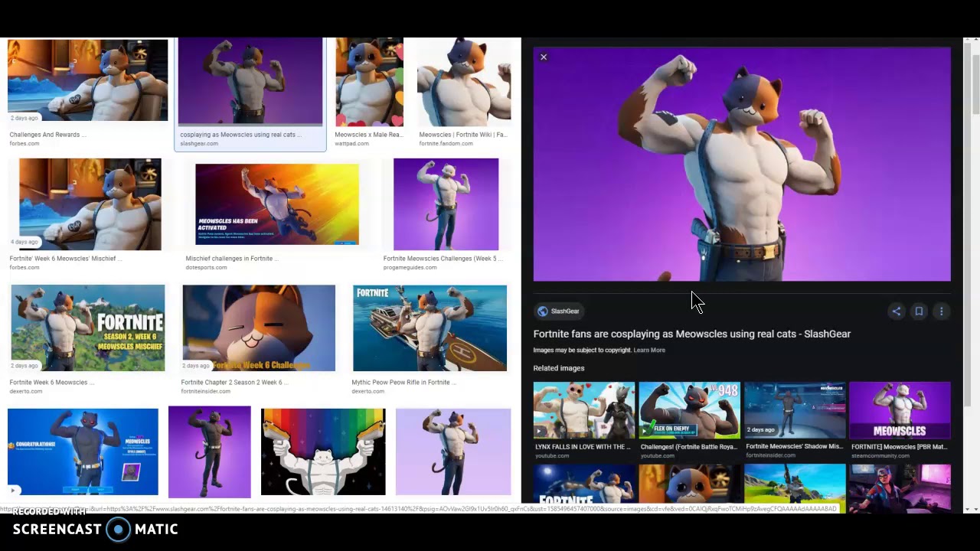Select the CONGRATULATIONS dark Meowscles image
980x551 pixels.
click(x=83, y=452)
